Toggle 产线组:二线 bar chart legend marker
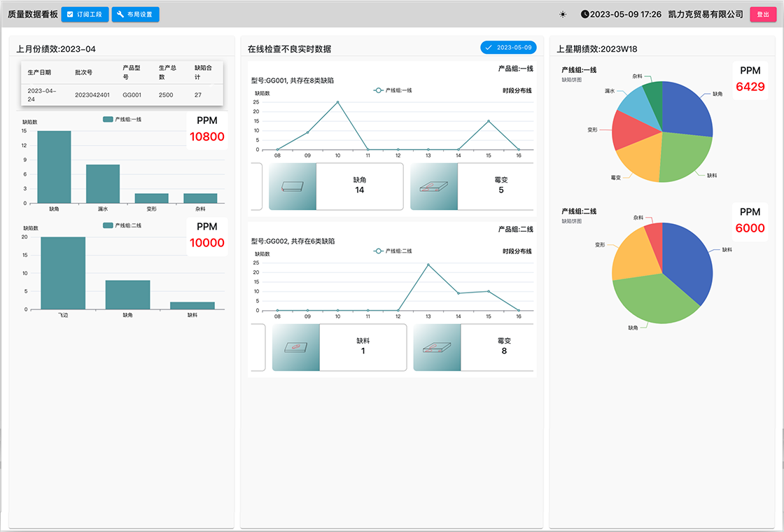 coord(108,225)
